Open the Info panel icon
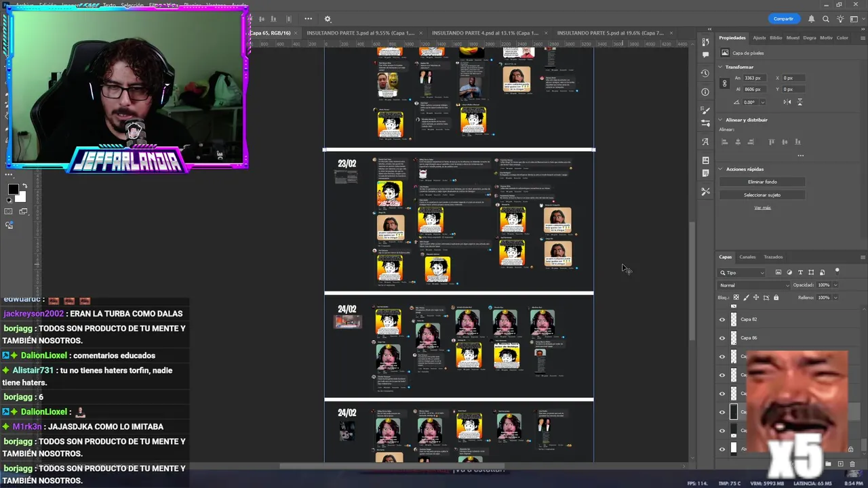The width and height of the screenshot is (868, 488). pyautogui.click(x=705, y=92)
